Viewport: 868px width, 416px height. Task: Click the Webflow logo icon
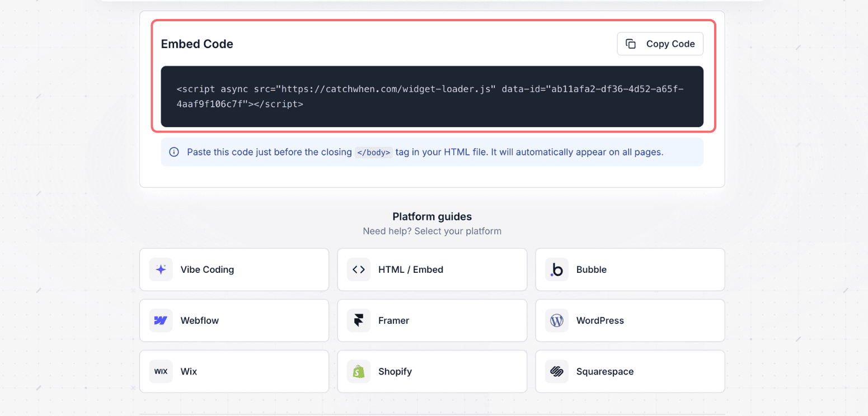pyautogui.click(x=161, y=320)
